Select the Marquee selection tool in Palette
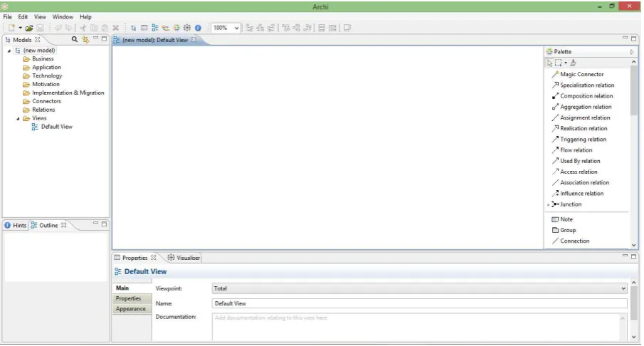Viewport: 644px width, 346px height. coord(558,63)
